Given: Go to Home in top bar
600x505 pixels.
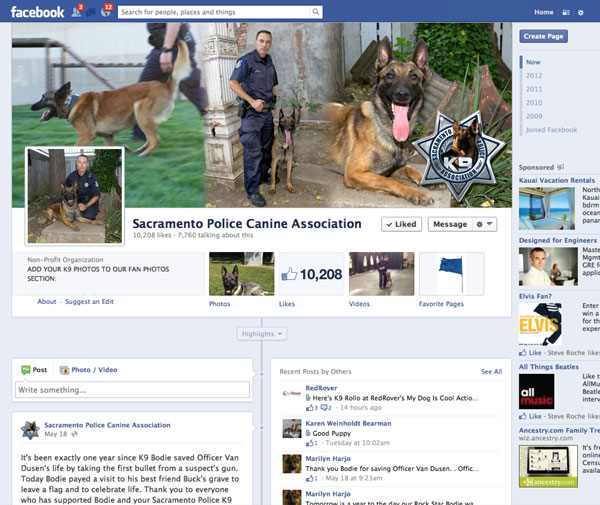Looking at the screenshot, I should pyautogui.click(x=543, y=12).
